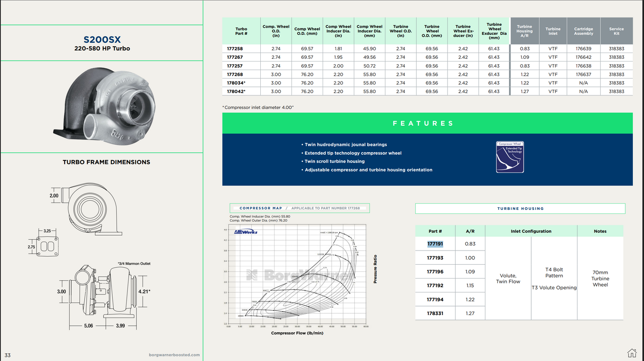
Task: Click turbine housing part 177192
Action: tap(435, 285)
